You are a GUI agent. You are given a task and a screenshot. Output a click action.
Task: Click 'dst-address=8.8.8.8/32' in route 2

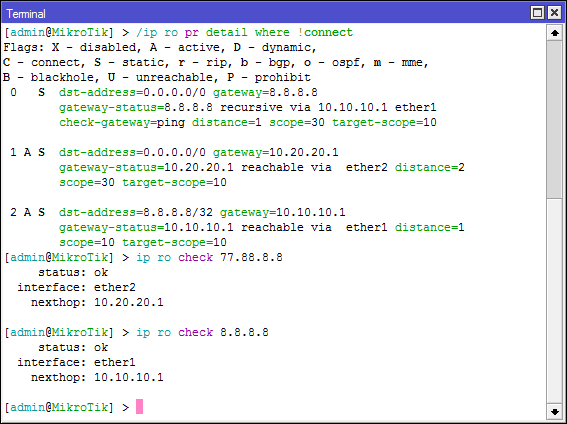point(136,213)
